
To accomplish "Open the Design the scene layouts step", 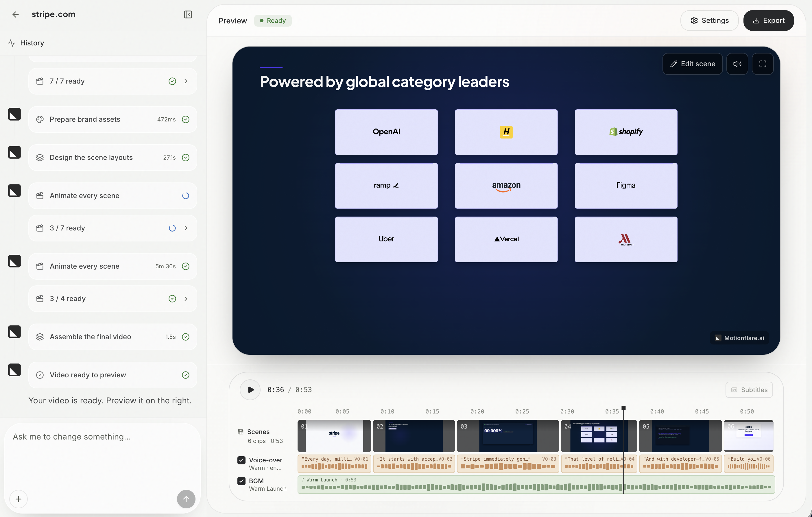I will [x=112, y=158].
